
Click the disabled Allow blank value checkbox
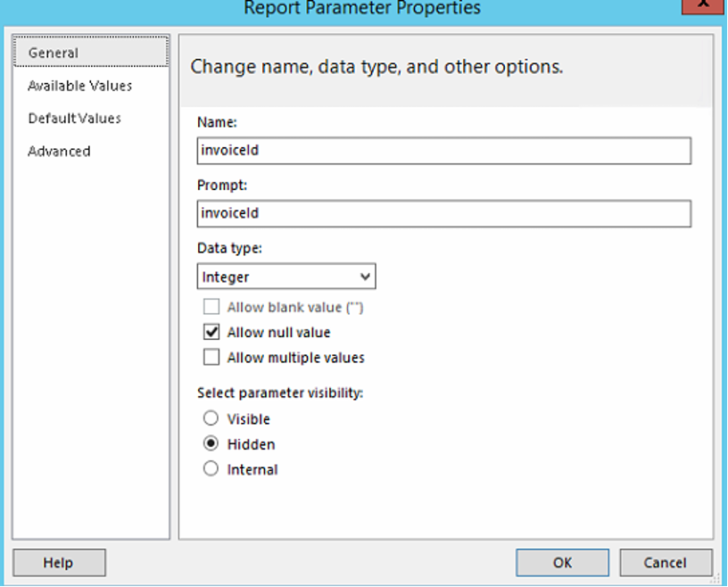[x=211, y=308]
